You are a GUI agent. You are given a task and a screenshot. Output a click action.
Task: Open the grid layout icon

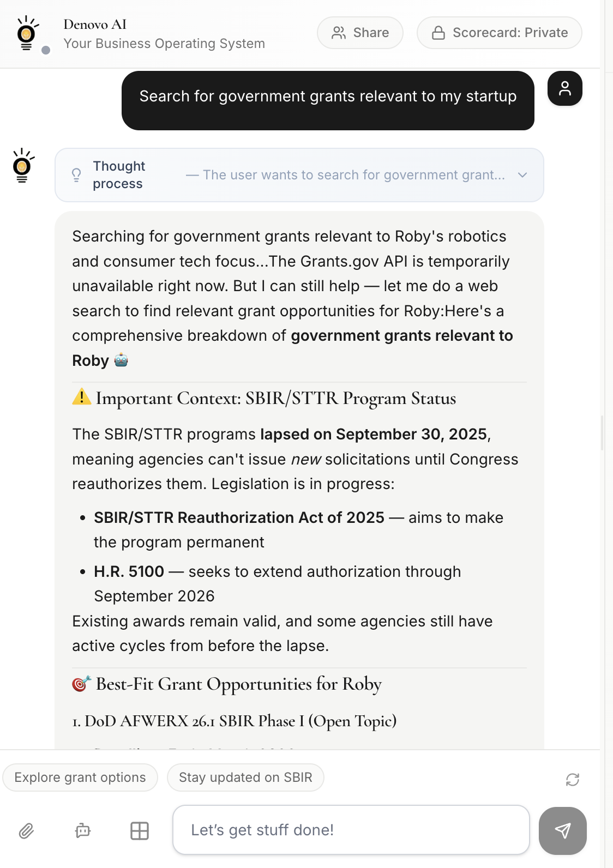click(x=140, y=830)
